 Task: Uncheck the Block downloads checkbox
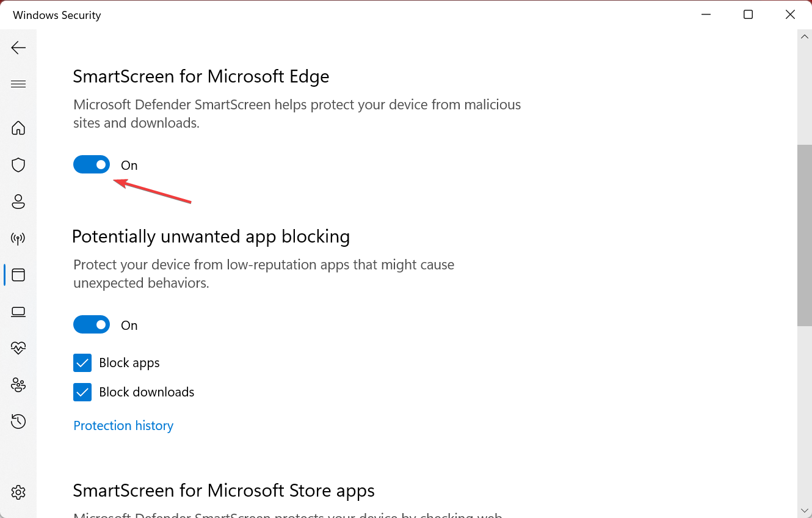(x=82, y=392)
